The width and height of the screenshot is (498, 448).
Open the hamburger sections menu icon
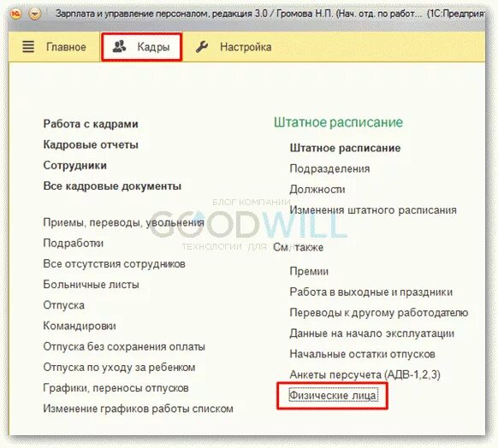click(28, 47)
